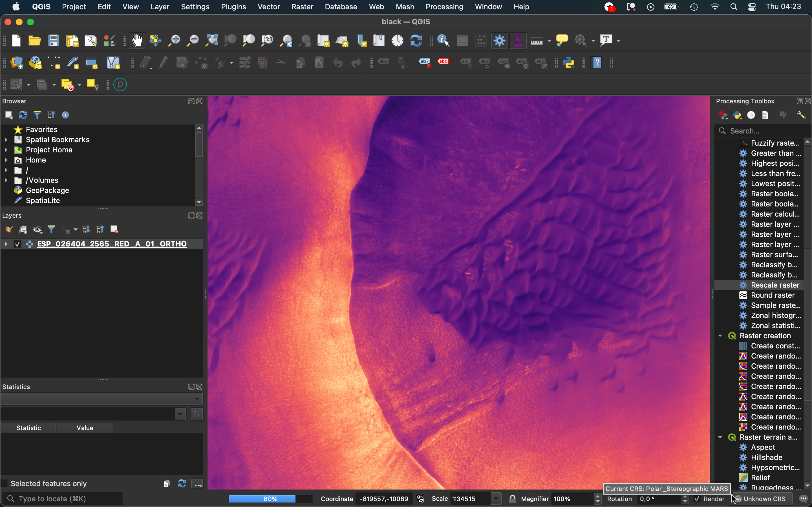Open the Raster menu
The image size is (812, 507).
pyautogui.click(x=302, y=7)
